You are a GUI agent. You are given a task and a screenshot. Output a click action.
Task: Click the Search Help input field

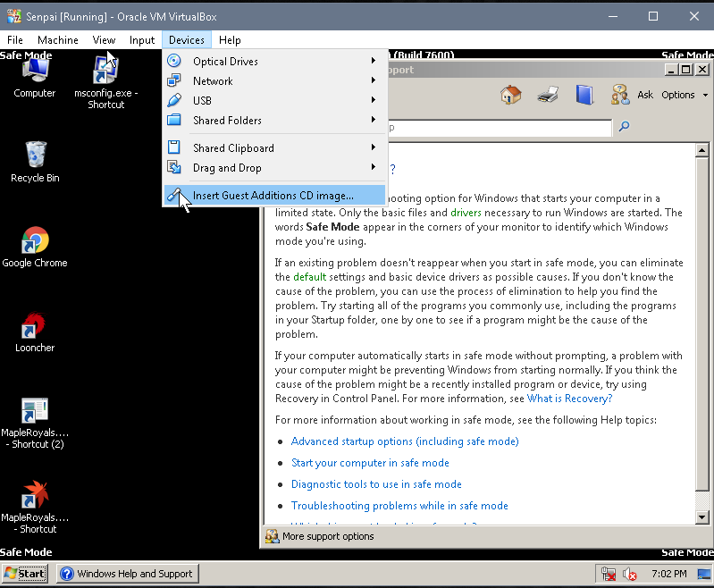pyautogui.click(x=500, y=128)
